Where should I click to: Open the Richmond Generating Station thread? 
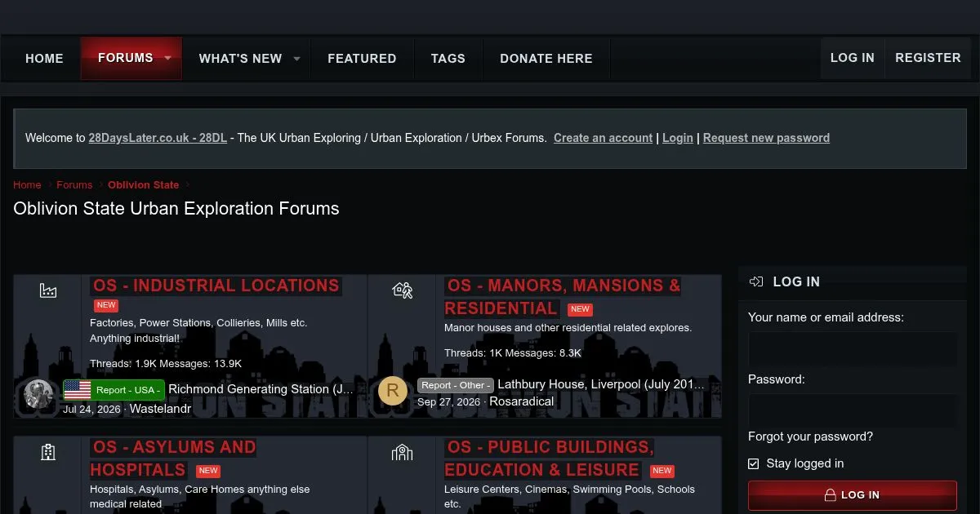coord(261,390)
